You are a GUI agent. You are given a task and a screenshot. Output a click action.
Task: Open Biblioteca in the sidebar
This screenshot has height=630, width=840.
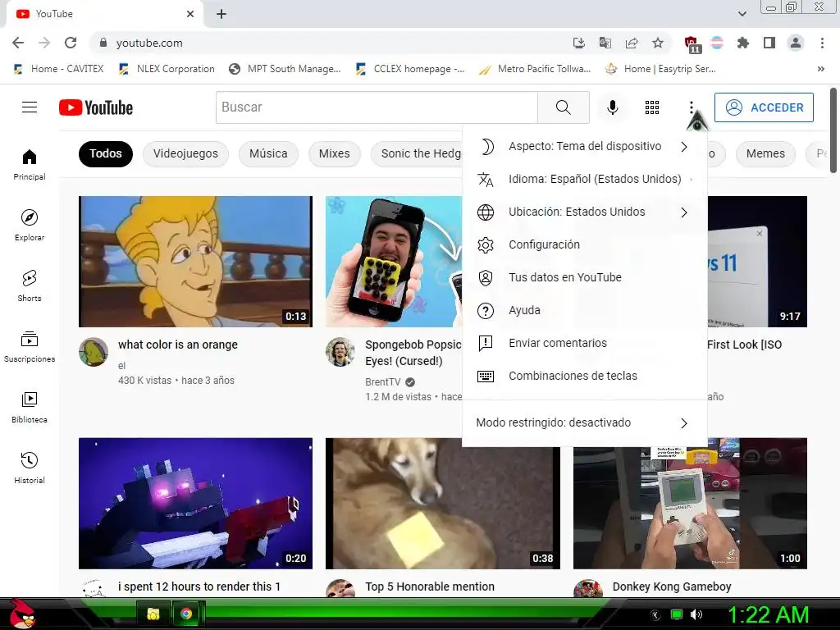click(30, 407)
